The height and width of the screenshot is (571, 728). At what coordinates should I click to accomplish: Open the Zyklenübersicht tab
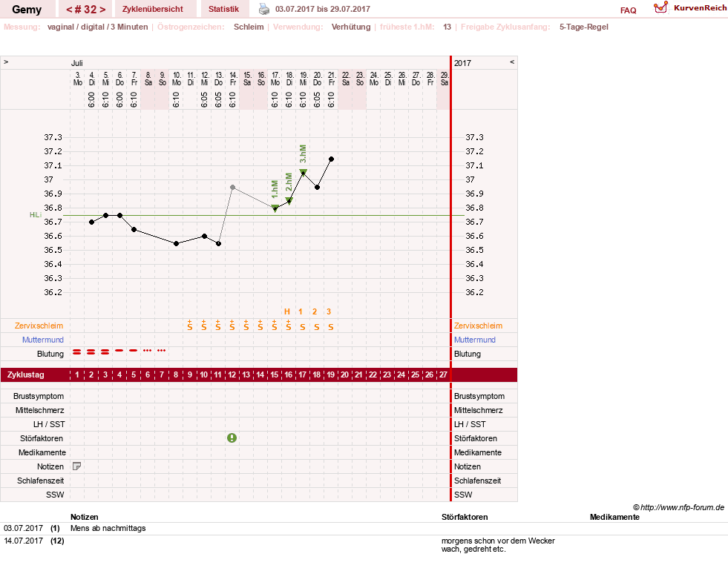(x=153, y=9)
